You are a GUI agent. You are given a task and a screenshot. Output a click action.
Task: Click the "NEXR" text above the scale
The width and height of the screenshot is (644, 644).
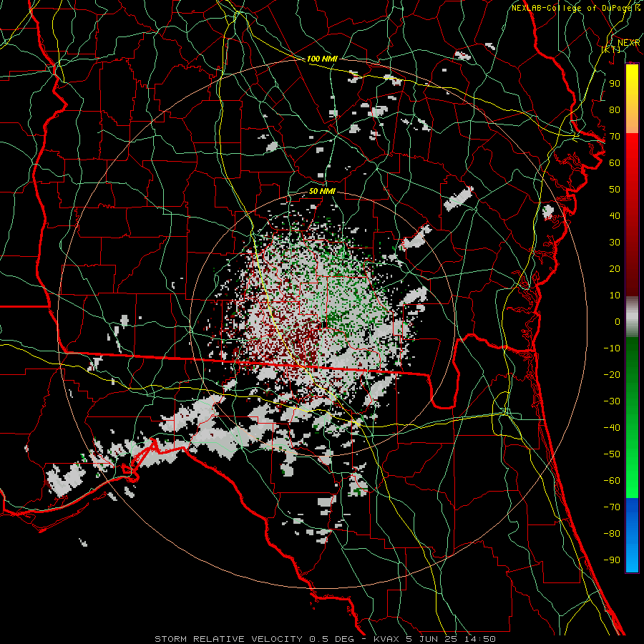(x=628, y=43)
